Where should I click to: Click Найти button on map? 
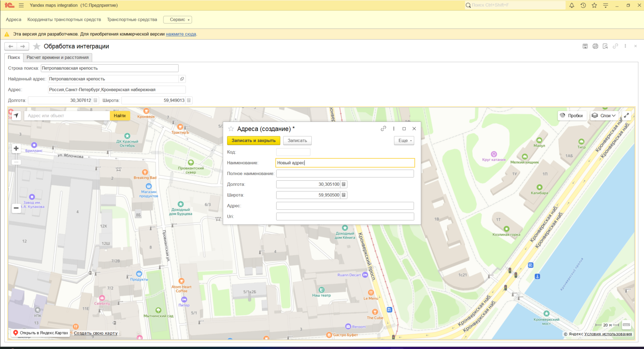(120, 116)
